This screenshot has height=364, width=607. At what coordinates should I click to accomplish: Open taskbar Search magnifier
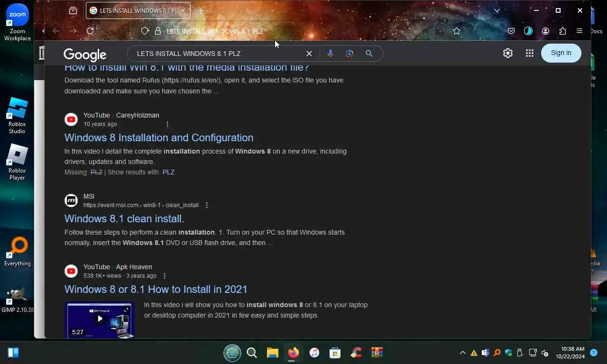[x=252, y=353]
